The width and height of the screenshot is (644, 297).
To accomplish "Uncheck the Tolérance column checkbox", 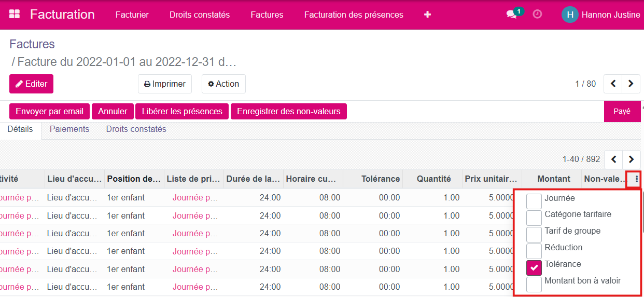I will point(534,267).
